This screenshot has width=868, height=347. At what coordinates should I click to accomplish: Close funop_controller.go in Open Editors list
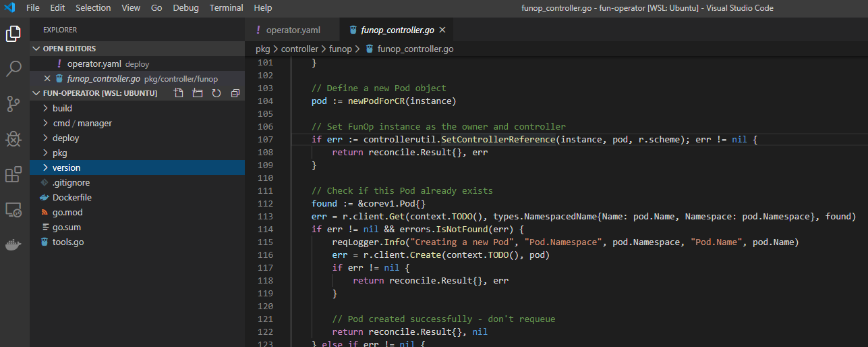[47, 78]
